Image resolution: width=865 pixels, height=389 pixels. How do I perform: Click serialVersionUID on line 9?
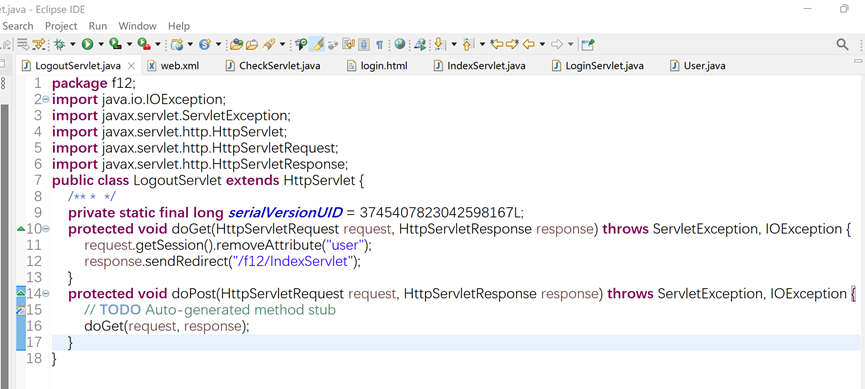tap(285, 212)
